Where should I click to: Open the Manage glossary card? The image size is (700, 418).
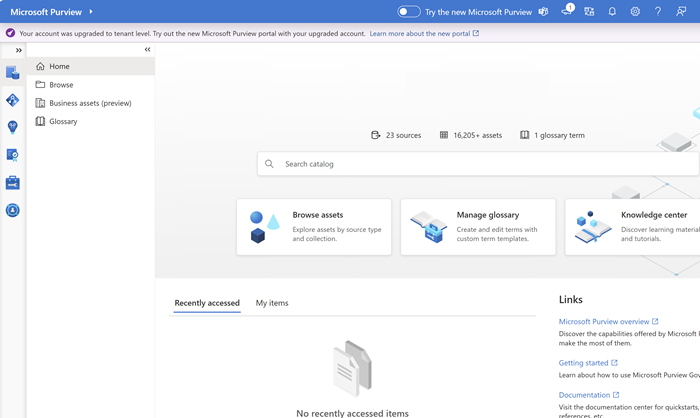478,227
